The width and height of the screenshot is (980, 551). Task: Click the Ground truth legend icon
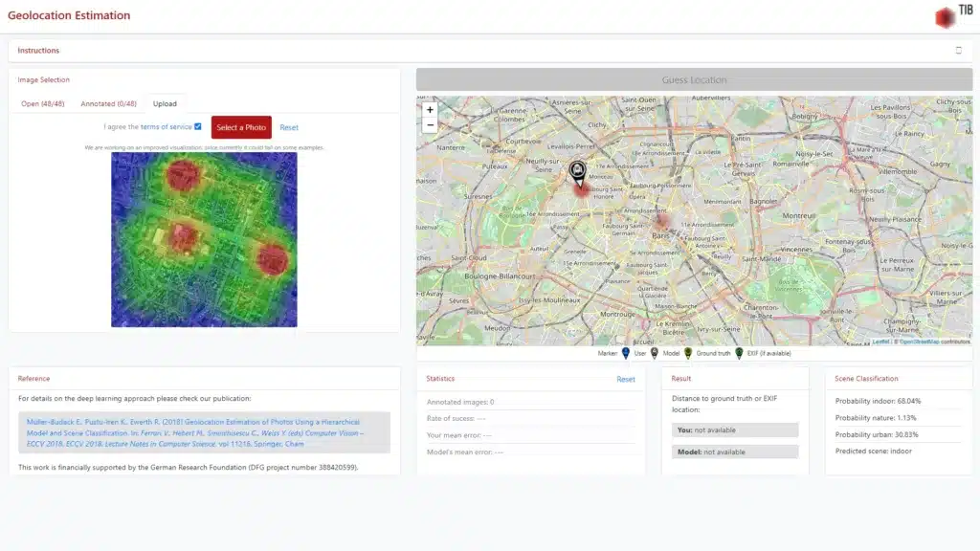coord(688,354)
